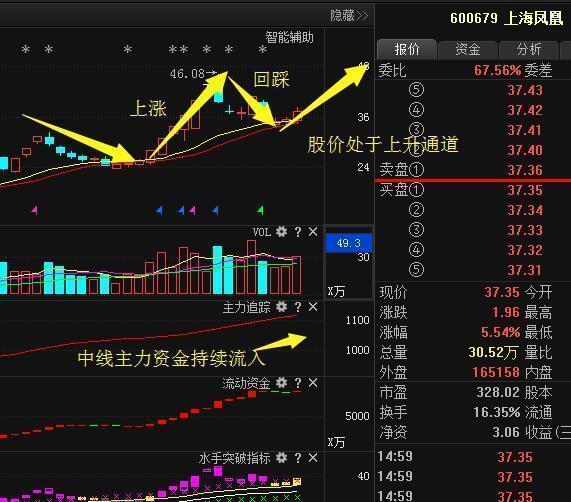This screenshot has width=571, height=502.
Task: Open VOL indicator settings gear
Action: [x=281, y=232]
